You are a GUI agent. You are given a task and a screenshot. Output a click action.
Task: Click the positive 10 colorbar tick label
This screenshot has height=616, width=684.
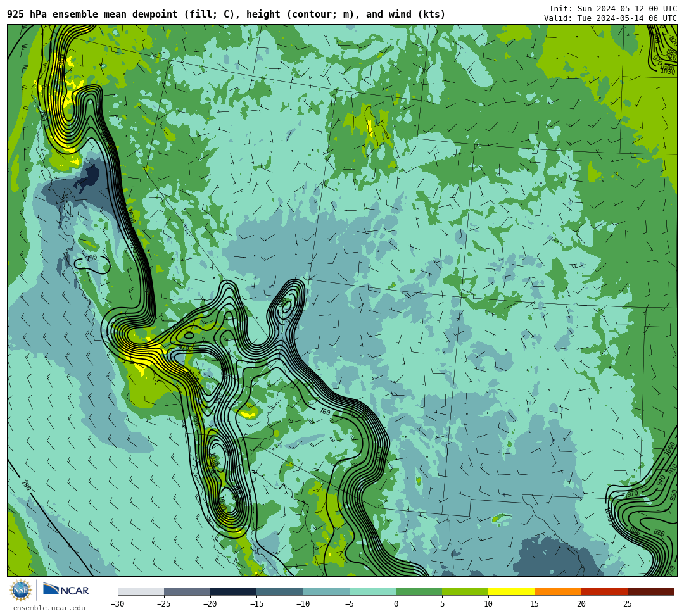tap(488, 604)
